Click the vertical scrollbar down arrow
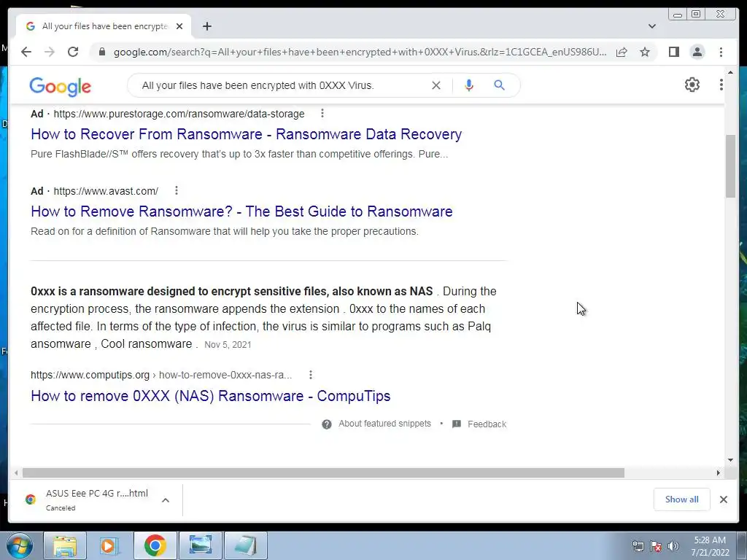This screenshot has height=560, width=747. 730,460
